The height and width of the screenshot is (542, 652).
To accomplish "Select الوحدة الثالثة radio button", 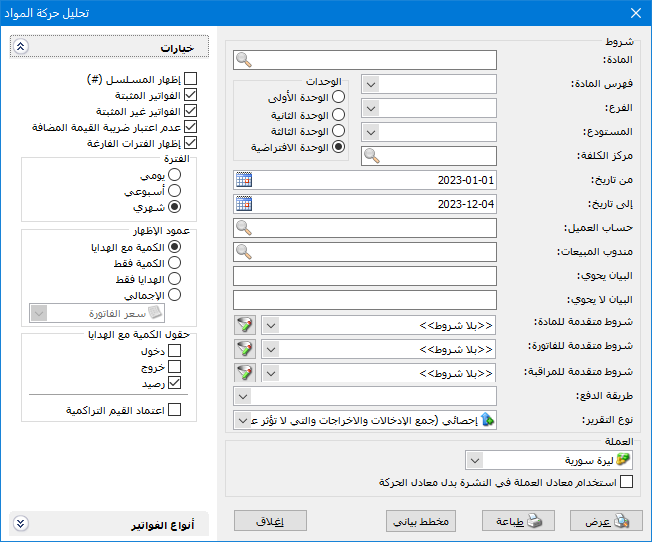I will (x=338, y=131).
